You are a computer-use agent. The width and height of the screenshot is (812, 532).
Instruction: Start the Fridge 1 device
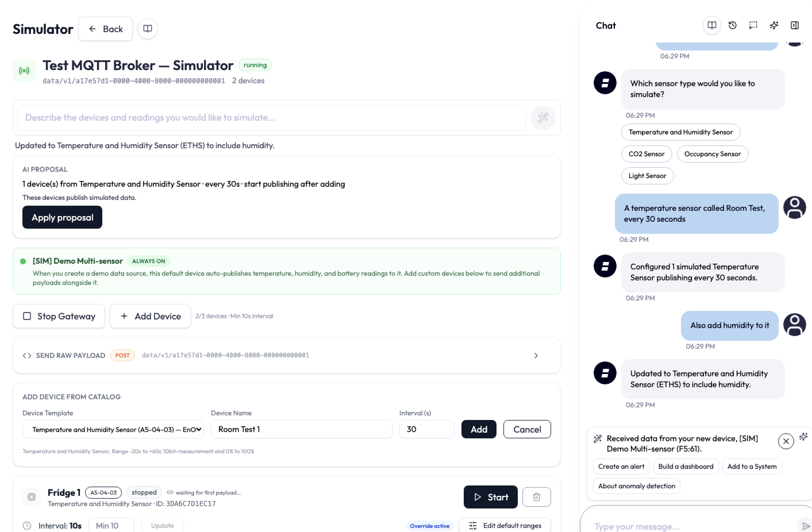pyautogui.click(x=490, y=497)
